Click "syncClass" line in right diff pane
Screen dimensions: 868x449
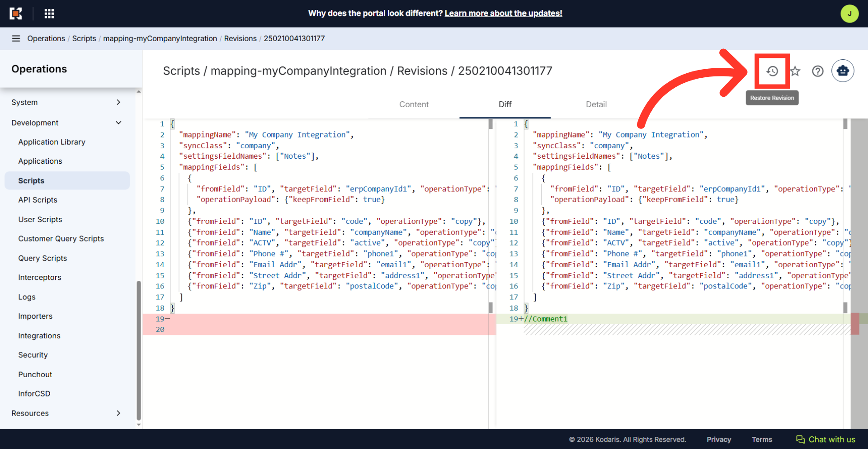point(583,146)
